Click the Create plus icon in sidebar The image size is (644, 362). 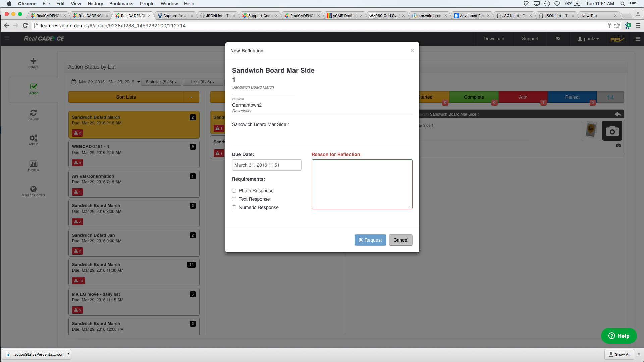tap(33, 61)
